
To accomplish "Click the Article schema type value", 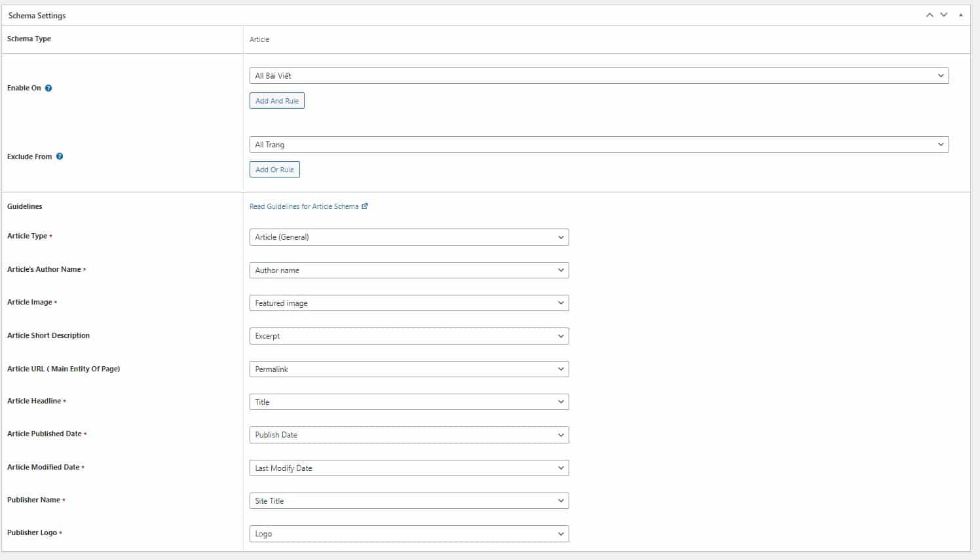I will click(259, 39).
